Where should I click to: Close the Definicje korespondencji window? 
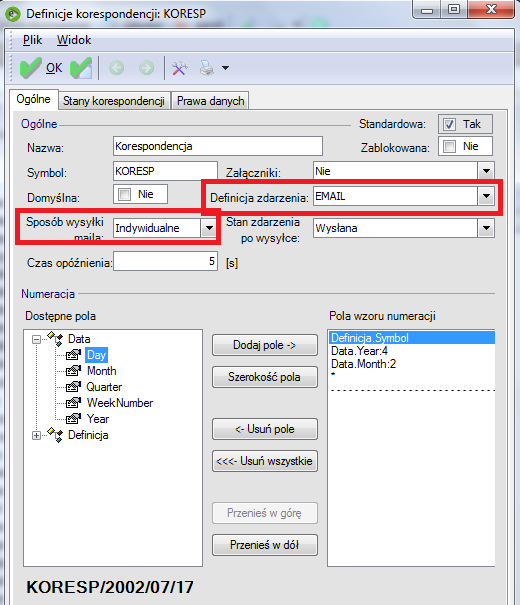[x=491, y=10]
